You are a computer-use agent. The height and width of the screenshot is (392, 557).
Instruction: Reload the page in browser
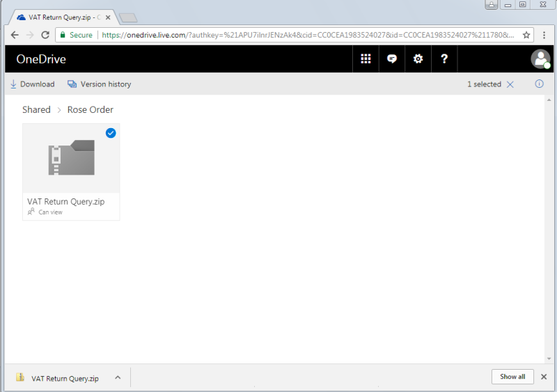click(45, 35)
